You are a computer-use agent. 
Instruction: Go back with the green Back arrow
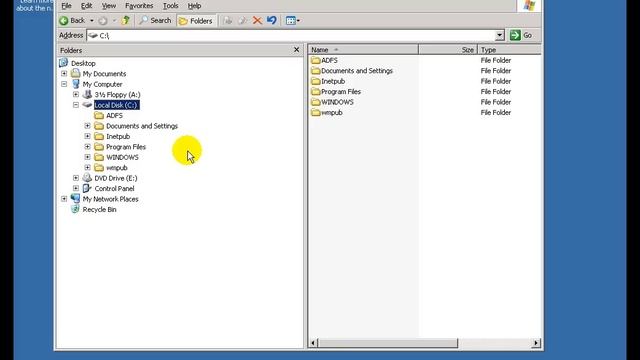pos(72,20)
